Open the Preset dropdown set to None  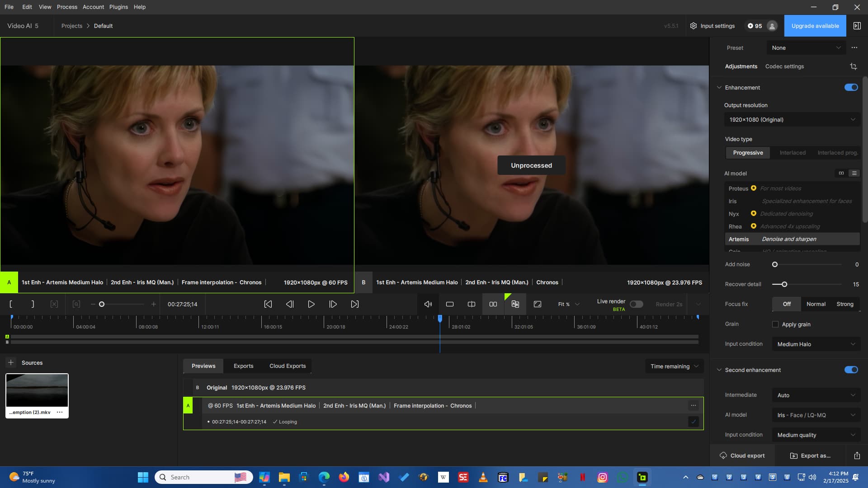point(806,47)
